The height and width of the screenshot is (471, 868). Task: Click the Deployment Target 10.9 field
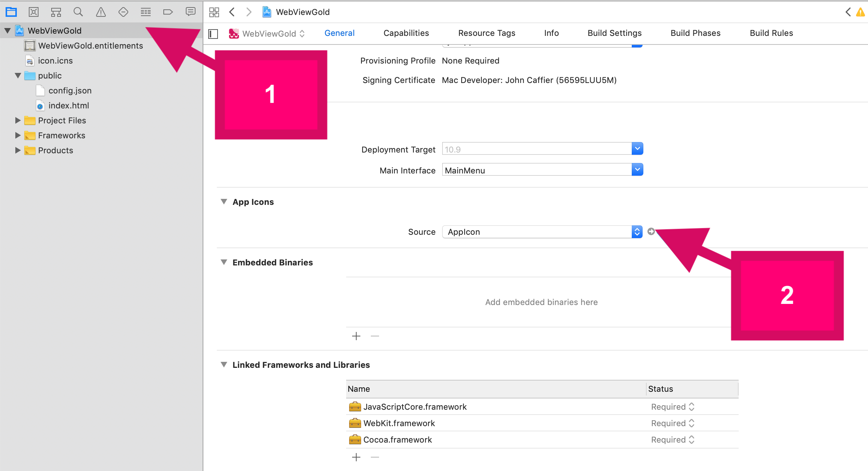click(537, 149)
